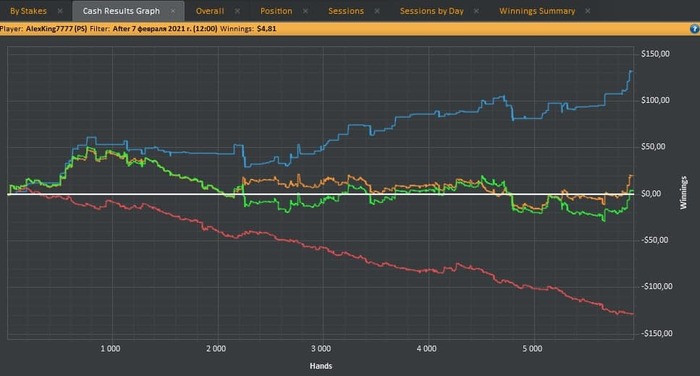Click the Hands axis title
Screen dimensions: 700x376
coord(321,366)
